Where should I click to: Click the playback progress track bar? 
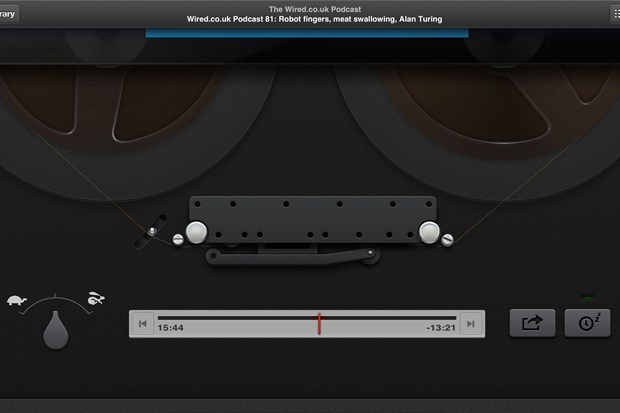tap(307, 318)
